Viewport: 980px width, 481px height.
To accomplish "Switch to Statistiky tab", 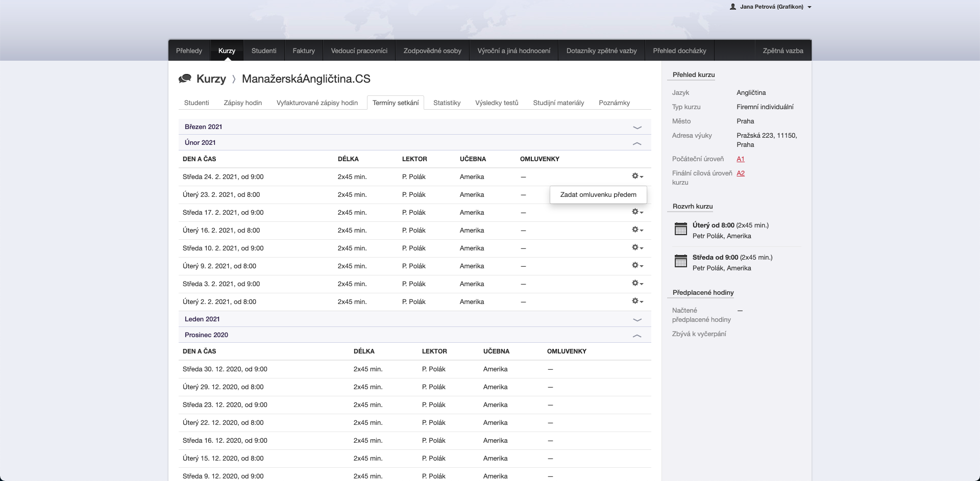I will pyautogui.click(x=447, y=103).
